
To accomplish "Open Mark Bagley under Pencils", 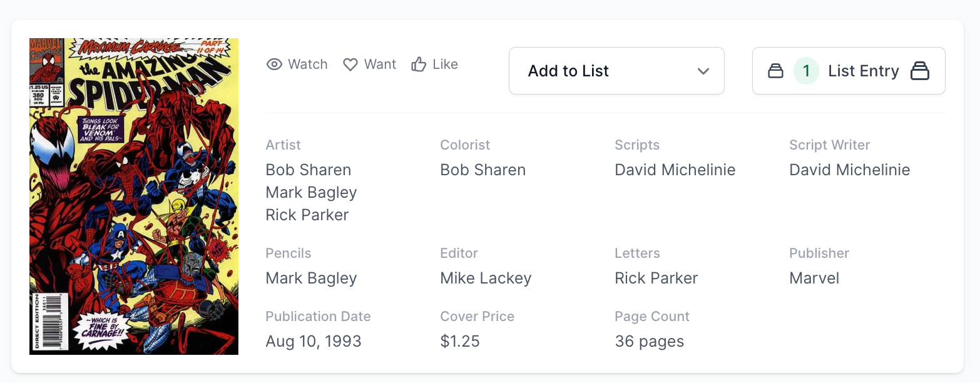I will click(311, 278).
